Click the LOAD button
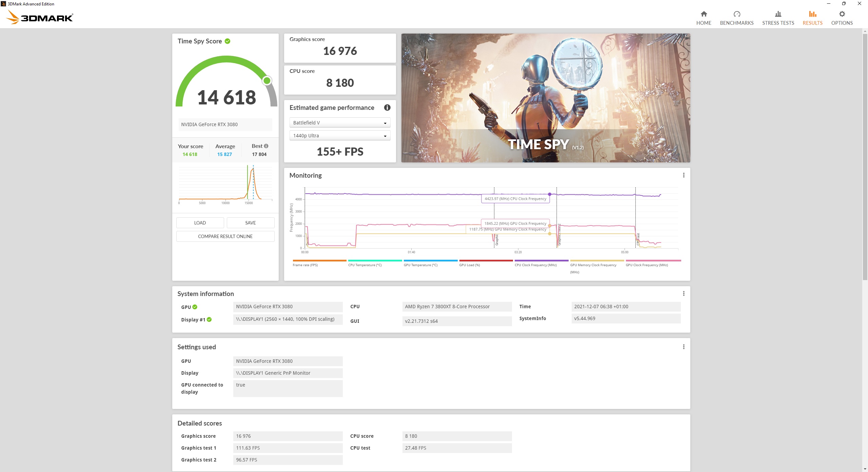 click(200, 223)
